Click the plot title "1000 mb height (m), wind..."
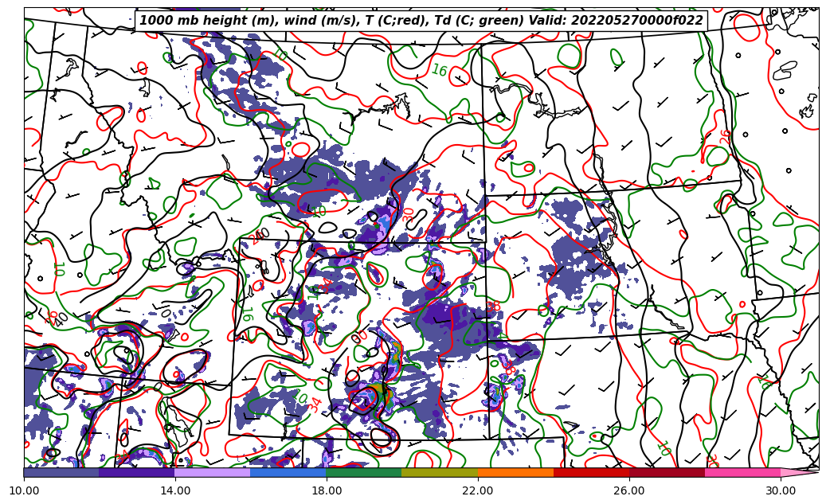The height and width of the screenshot is (504, 826). pyautogui.click(x=421, y=21)
